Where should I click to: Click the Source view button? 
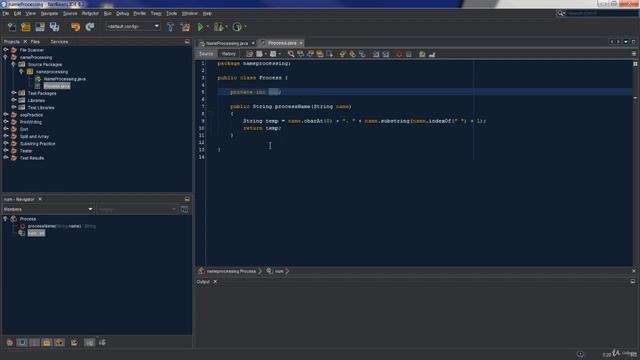[x=206, y=54]
